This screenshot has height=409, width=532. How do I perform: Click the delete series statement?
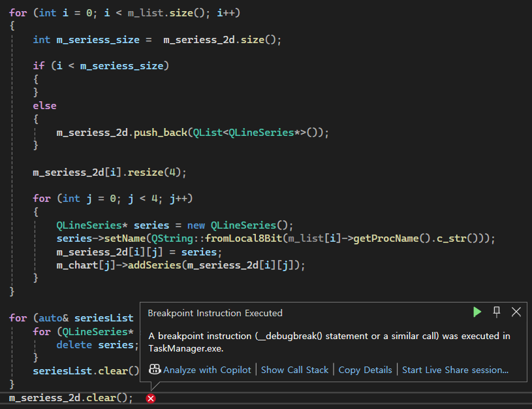(95, 344)
